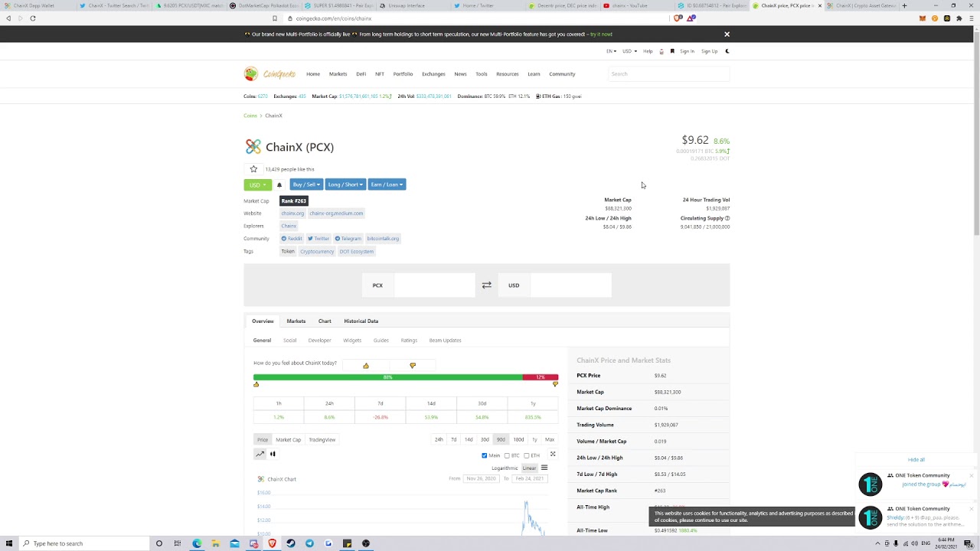Open the green USD currency selector dropdown

click(257, 184)
